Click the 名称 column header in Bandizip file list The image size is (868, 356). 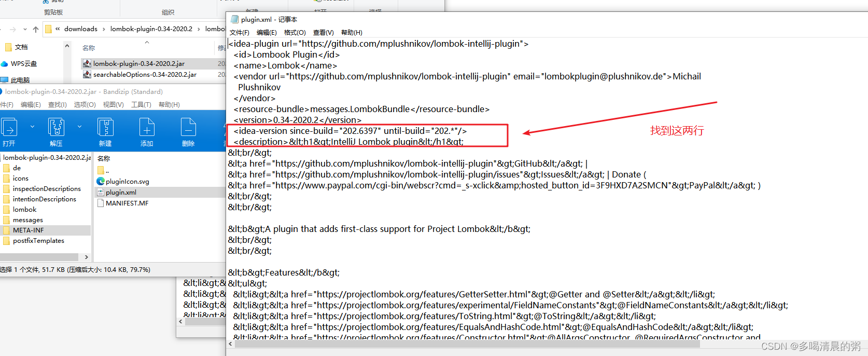coord(104,158)
